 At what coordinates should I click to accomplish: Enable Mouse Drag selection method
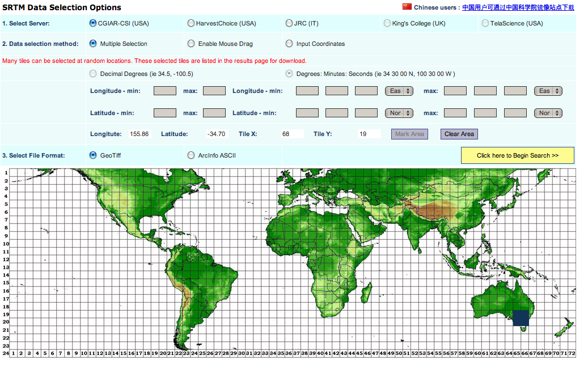coord(191,44)
